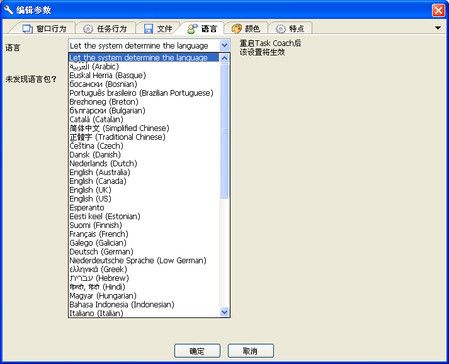Click the list scrollbar up arrow
The height and width of the screenshot is (364, 449).
225,58
